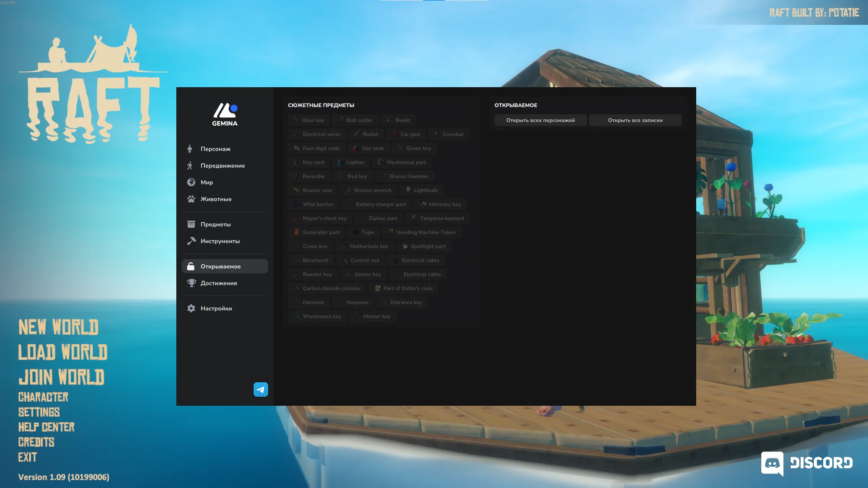Viewport: 868px width, 488px height.
Task: Click Открыть всех персонажей button
Action: [x=541, y=120]
